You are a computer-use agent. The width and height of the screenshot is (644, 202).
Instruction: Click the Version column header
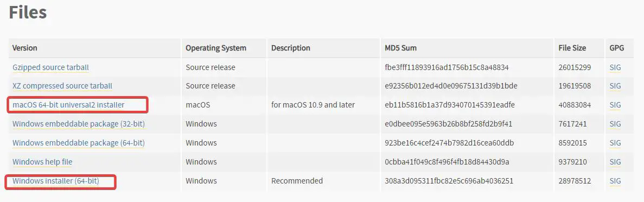[24, 48]
